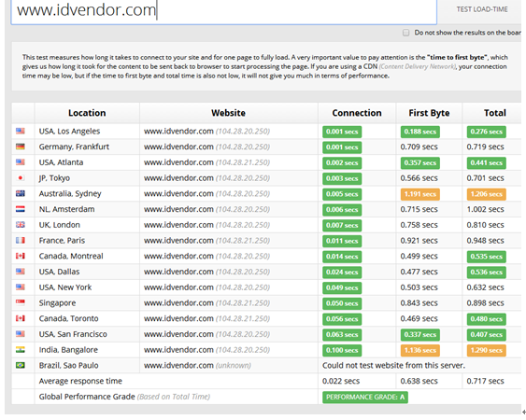The image size is (526, 420).
Task: Click the 0.188 secs first byte badge
Action: pyautogui.click(x=420, y=132)
